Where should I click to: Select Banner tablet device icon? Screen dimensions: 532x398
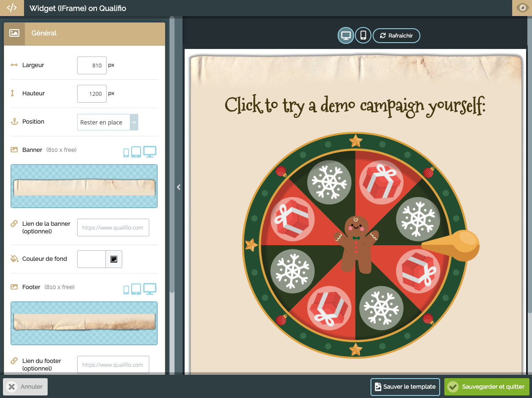pyautogui.click(x=136, y=152)
